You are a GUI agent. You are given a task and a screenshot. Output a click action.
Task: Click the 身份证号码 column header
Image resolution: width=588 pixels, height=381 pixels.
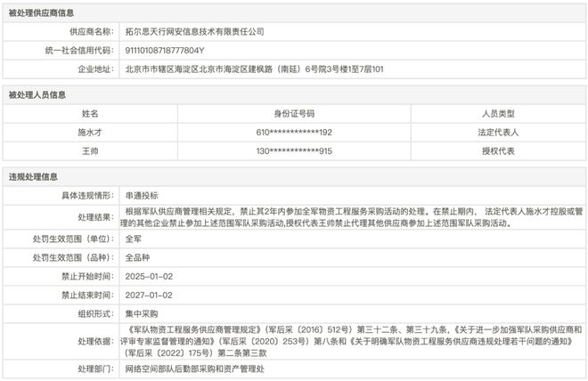(294, 114)
